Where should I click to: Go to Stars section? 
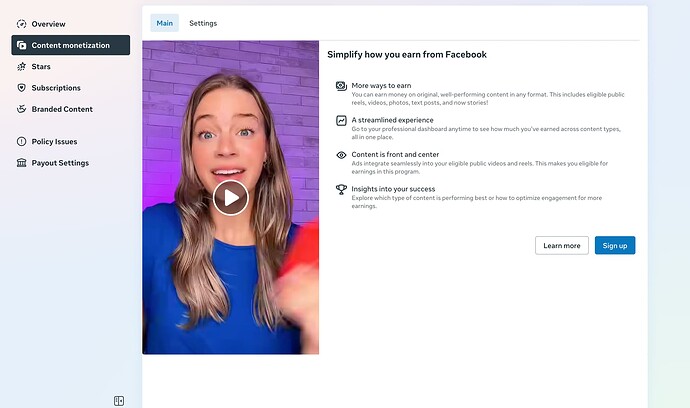[70, 66]
